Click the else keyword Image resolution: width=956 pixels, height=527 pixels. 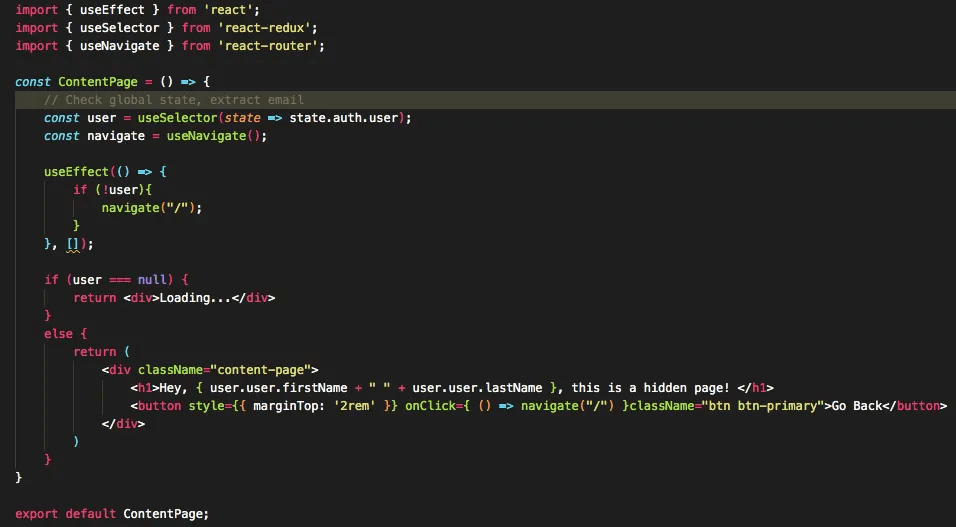[58, 333]
